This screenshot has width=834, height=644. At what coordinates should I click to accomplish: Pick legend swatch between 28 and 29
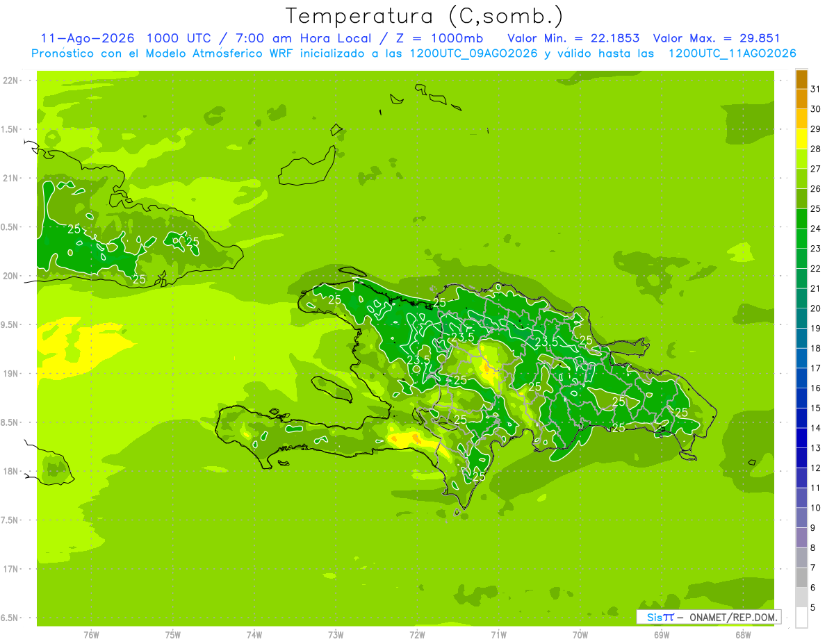pyautogui.click(x=801, y=139)
